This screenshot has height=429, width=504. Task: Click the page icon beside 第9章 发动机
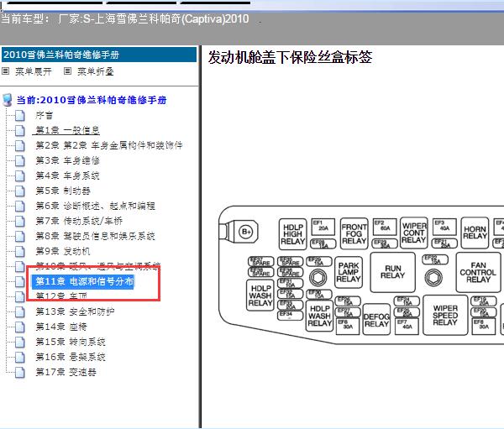20,251
